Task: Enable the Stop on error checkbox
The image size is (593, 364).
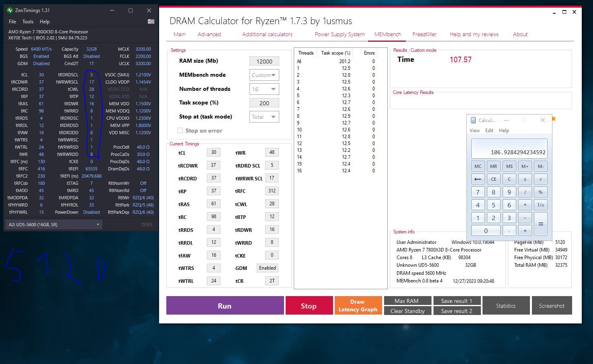Action: 180,131
